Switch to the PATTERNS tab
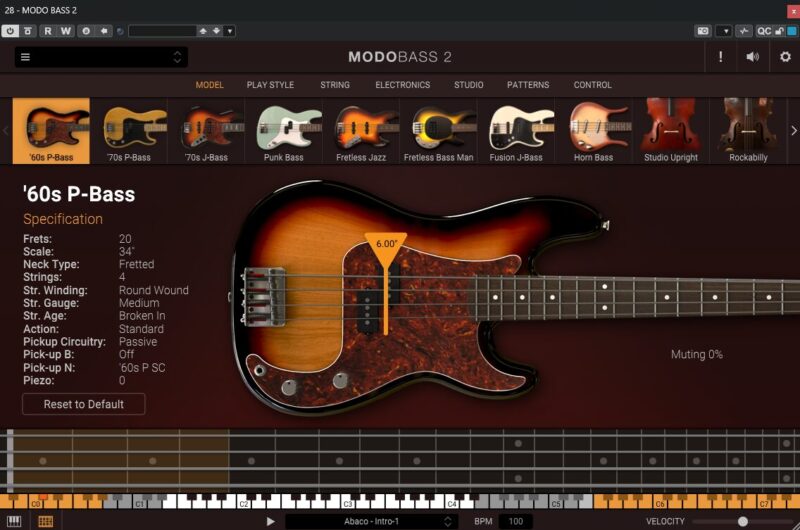The height and width of the screenshot is (530, 800). point(528,85)
